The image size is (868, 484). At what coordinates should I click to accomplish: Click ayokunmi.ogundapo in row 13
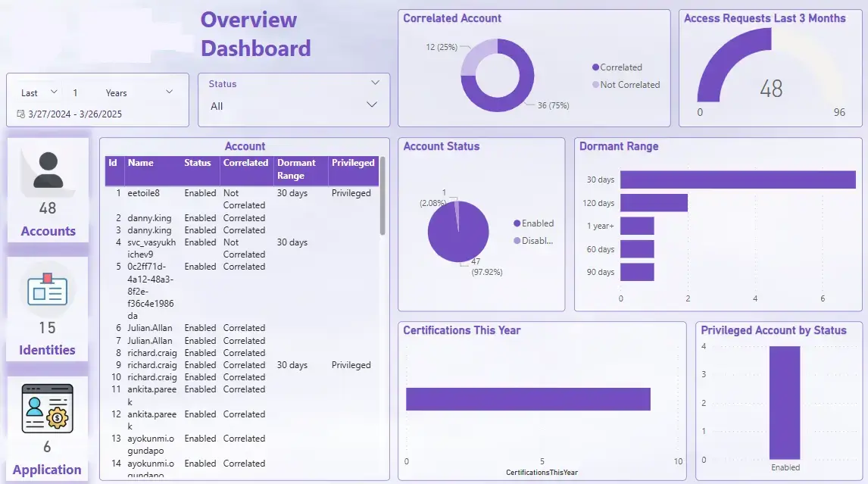point(151,444)
